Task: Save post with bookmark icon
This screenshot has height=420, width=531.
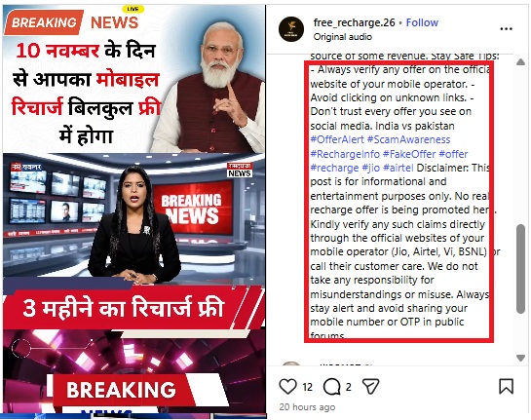Action: coord(506,387)
